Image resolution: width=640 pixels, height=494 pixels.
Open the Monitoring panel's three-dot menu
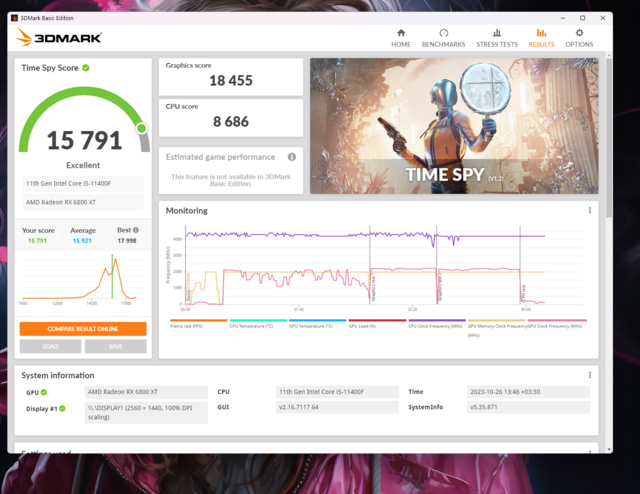pyautogui.click(x=590, y=211)
